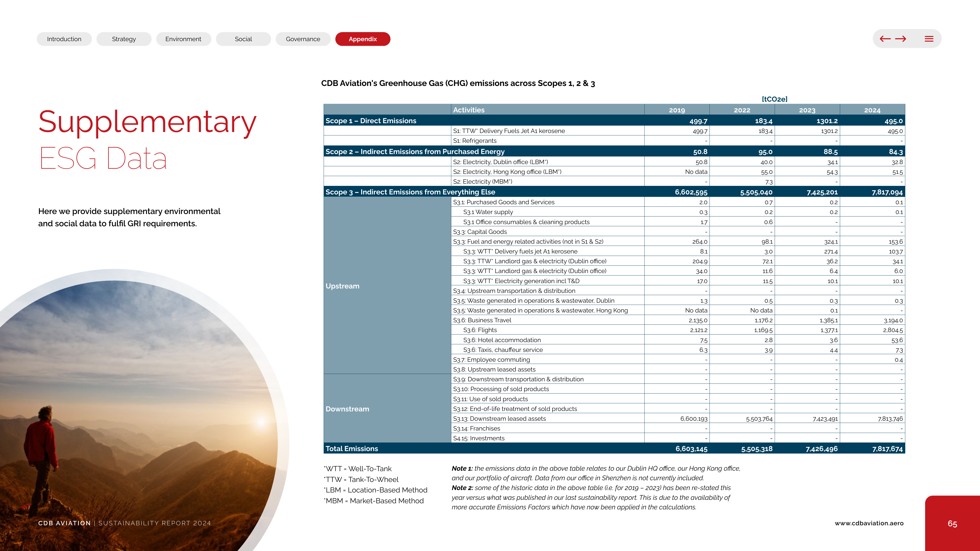Navigate to the Governance tab
This screenshot has width=980, height=551.
[303, 39]
